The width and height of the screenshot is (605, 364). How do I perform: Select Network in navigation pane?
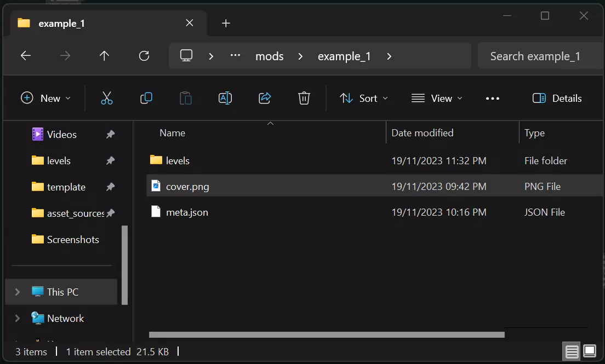pyautogui.click(x=65, y=318)
